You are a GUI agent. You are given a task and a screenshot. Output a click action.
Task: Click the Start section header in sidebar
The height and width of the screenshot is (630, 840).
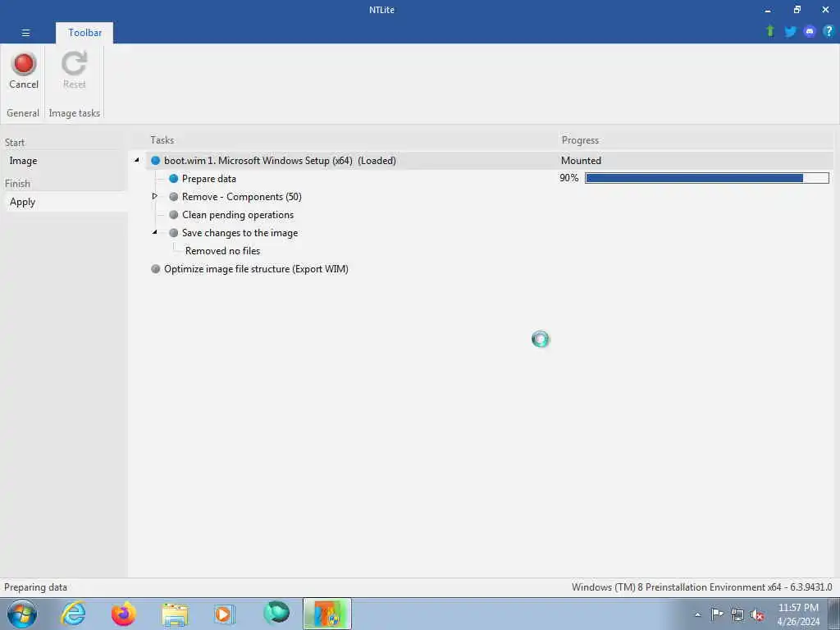tap(15, 143)
